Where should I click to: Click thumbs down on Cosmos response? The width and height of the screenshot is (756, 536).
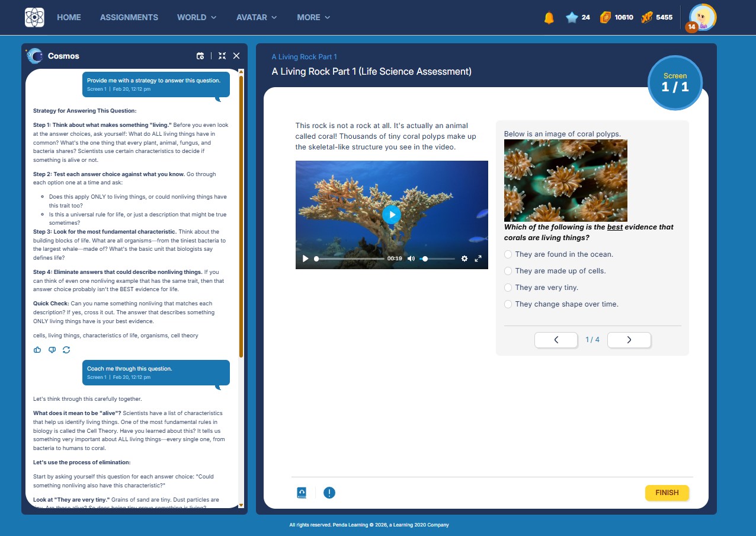click(x=52, y=350)
